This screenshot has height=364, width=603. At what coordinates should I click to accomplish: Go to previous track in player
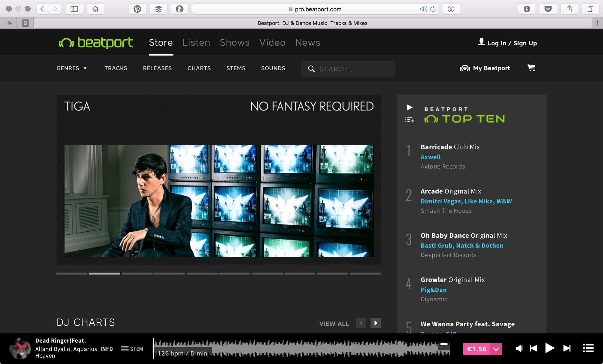point(533,349)
